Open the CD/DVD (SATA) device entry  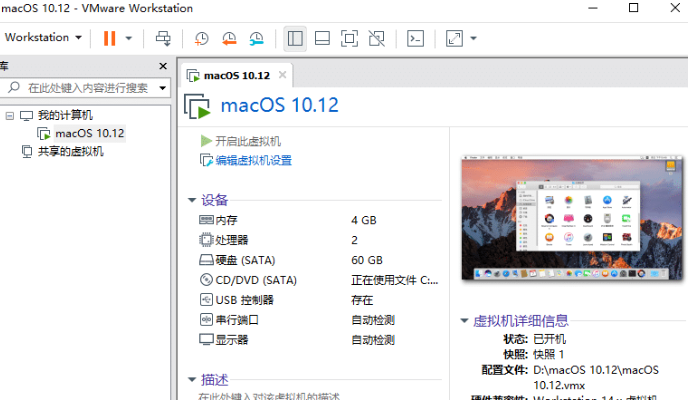tap(256, 280)
